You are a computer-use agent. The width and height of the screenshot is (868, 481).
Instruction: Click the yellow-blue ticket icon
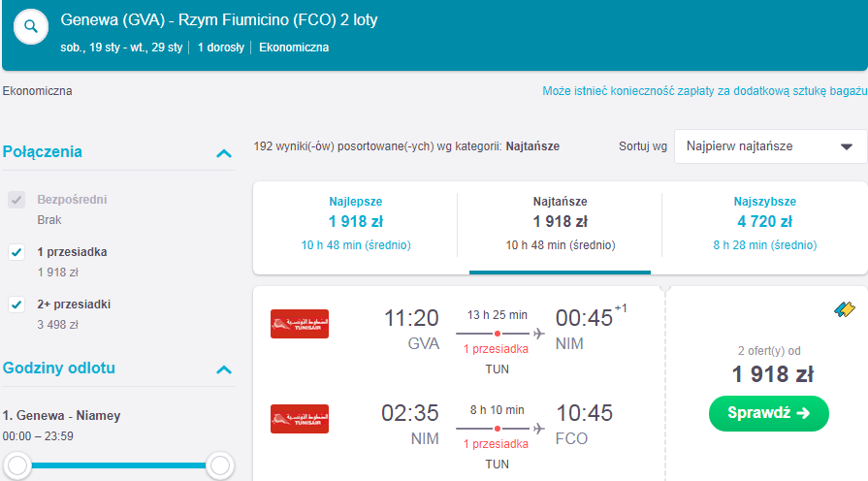pos(844,309)
